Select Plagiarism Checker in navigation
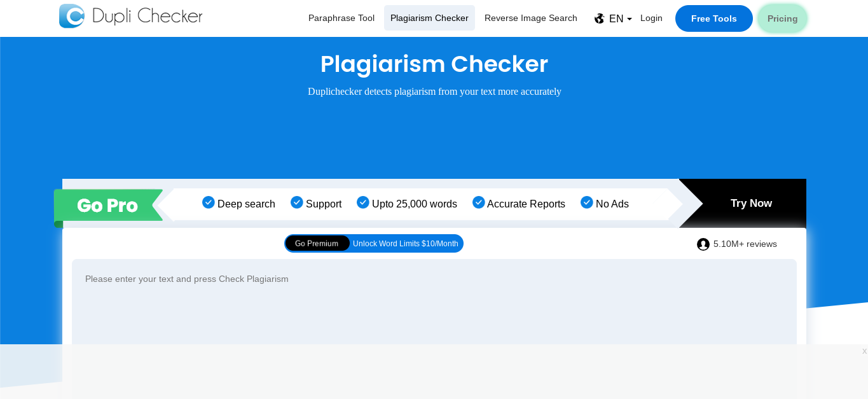The image size is (868, 399). point(429,18)
